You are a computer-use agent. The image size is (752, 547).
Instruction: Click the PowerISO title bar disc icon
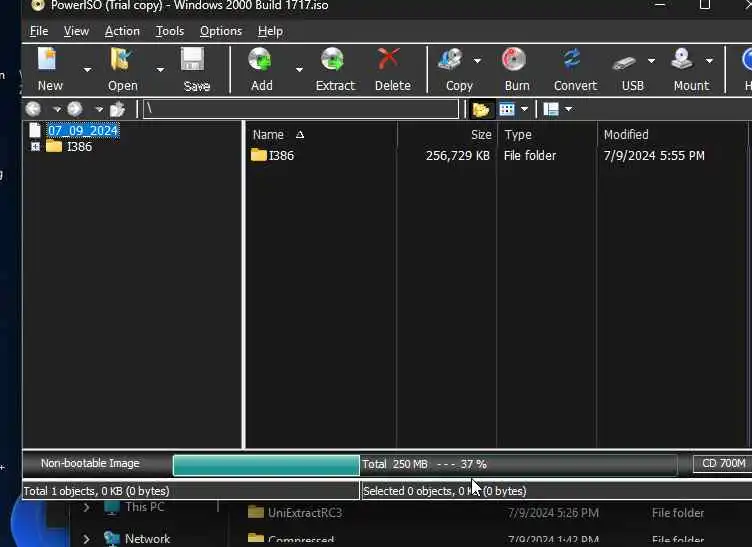37,5
